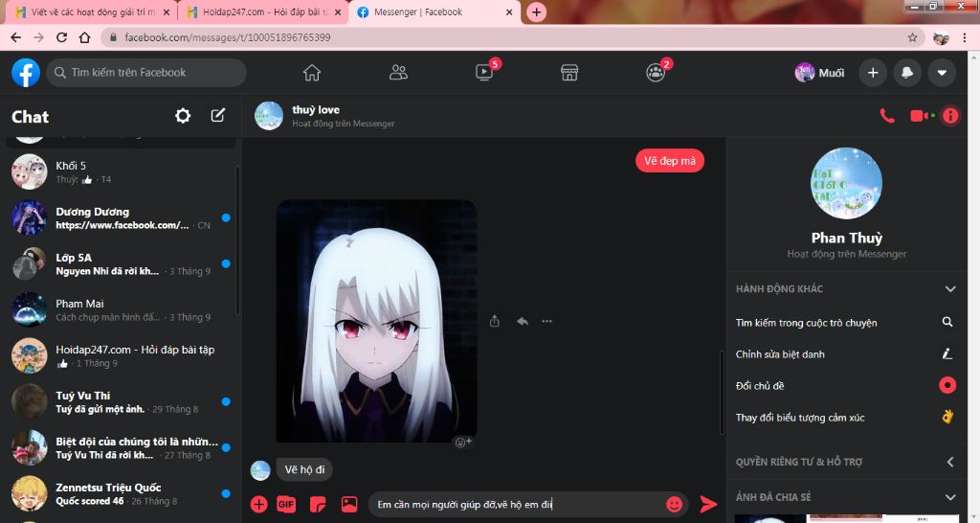Open the account dropdown arrow

[942, 73]
